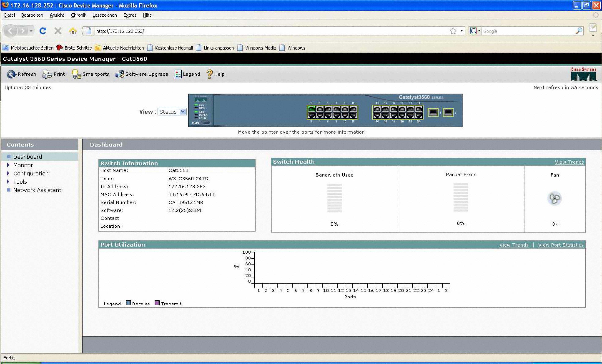Click the search magnifier icon
The image size is (602, 364).
pyautogui.click(x=579, y=31)
